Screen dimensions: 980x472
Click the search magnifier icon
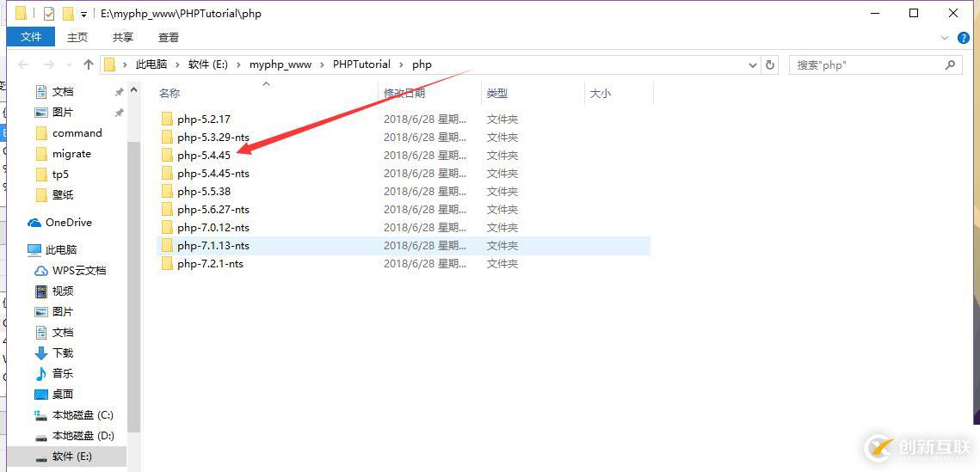pos(950,65)
